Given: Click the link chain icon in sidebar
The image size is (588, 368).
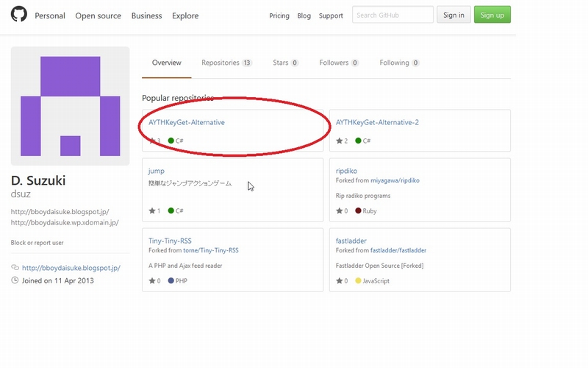Looking at the screenshot, I should [15, 267].
